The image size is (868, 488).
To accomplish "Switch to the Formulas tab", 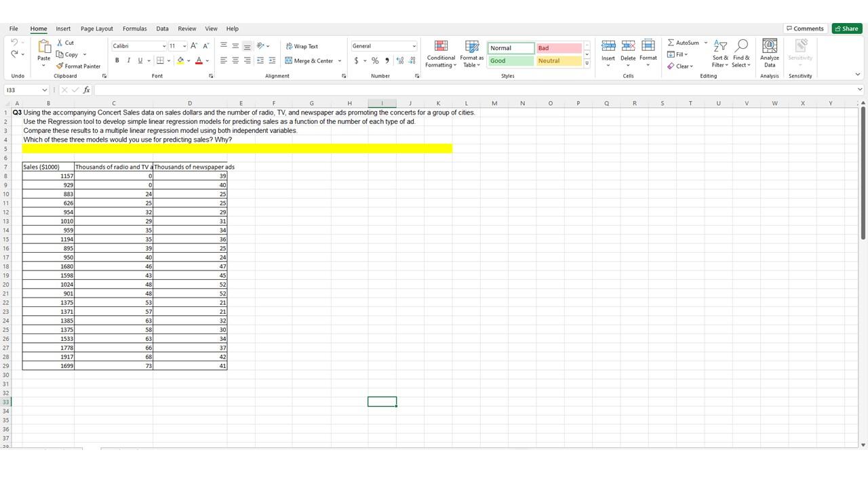I will pos(134,28).
